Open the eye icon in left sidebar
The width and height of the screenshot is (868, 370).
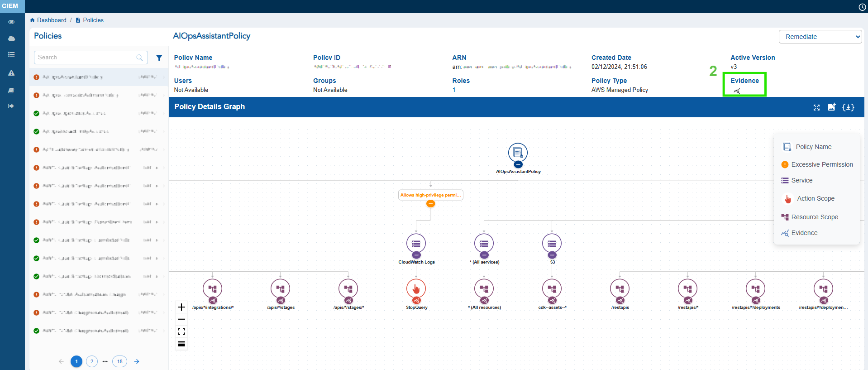point(11,22)
